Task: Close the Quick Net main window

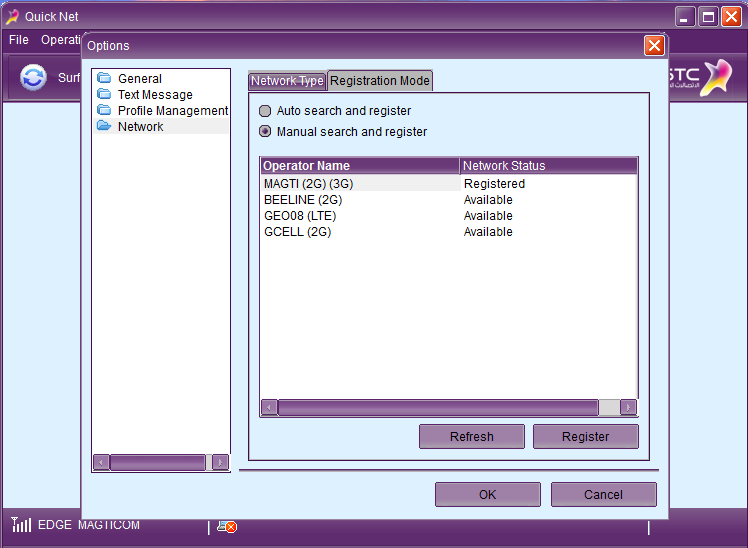Action: [731, 17]
